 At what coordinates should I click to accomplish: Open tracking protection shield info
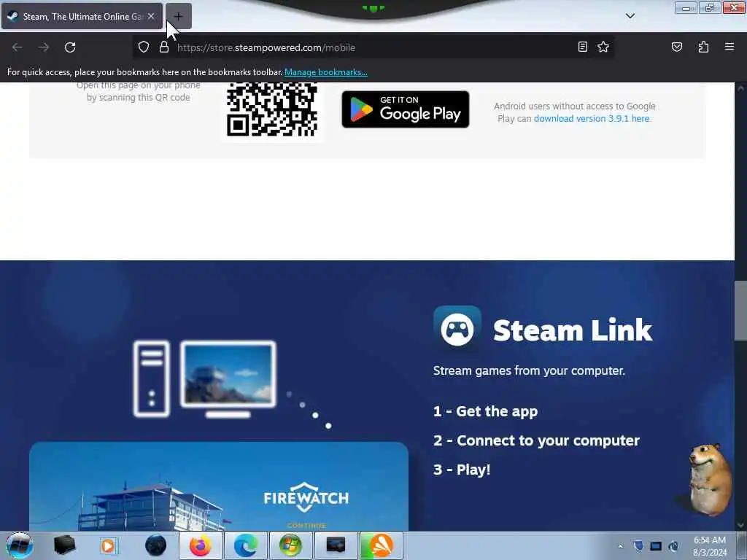coord(144,47)
